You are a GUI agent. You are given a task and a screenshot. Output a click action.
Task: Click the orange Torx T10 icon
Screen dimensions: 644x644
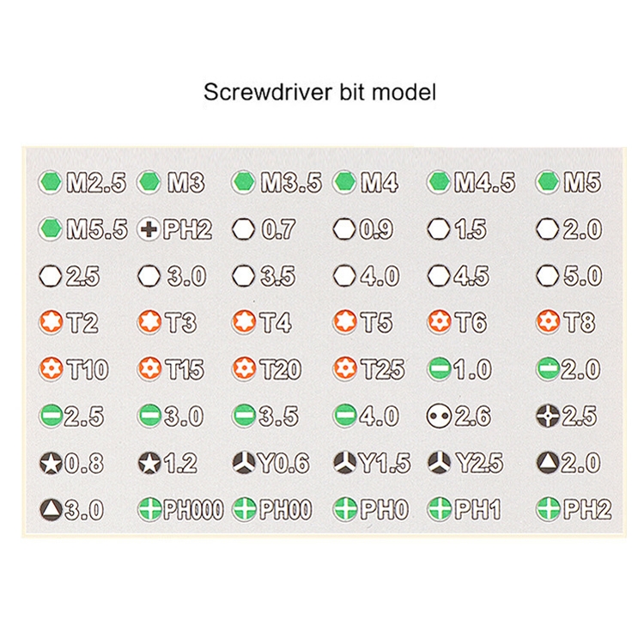pyautogui.click(x=51, y=369)
